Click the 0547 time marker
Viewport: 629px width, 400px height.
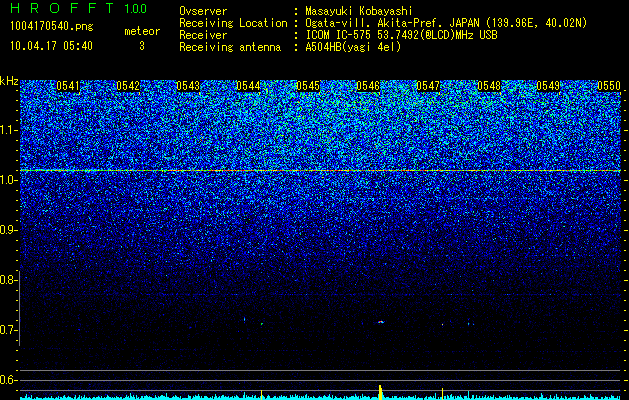[x=428, y=86]
